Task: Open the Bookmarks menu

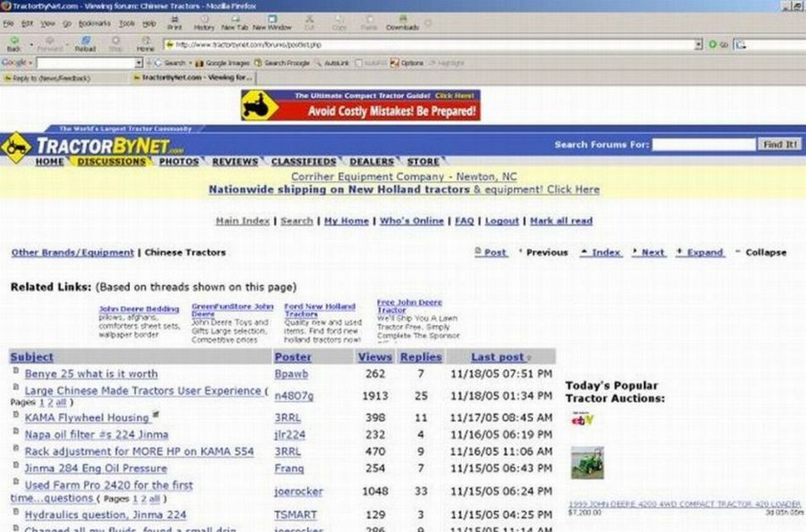Action: 94,25
